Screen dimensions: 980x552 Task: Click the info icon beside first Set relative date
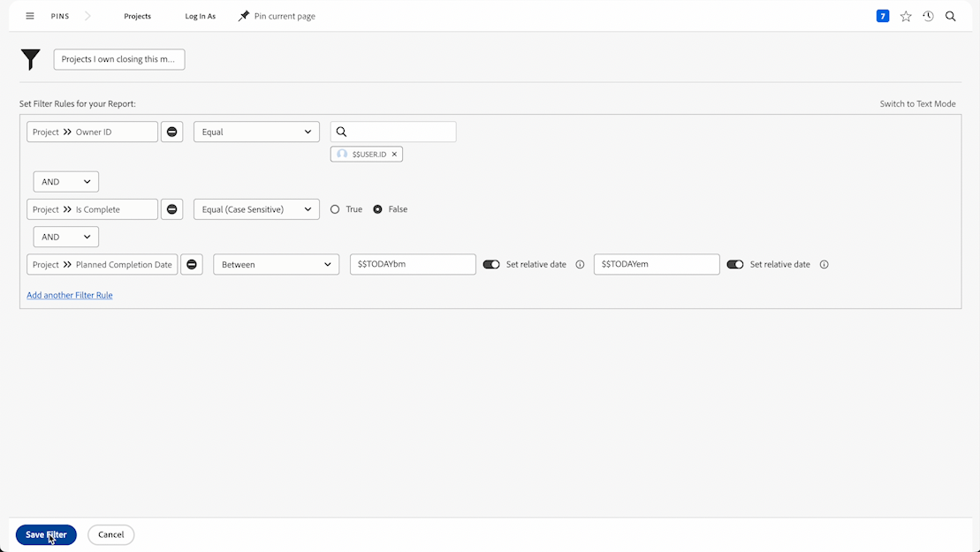(579, 264)
